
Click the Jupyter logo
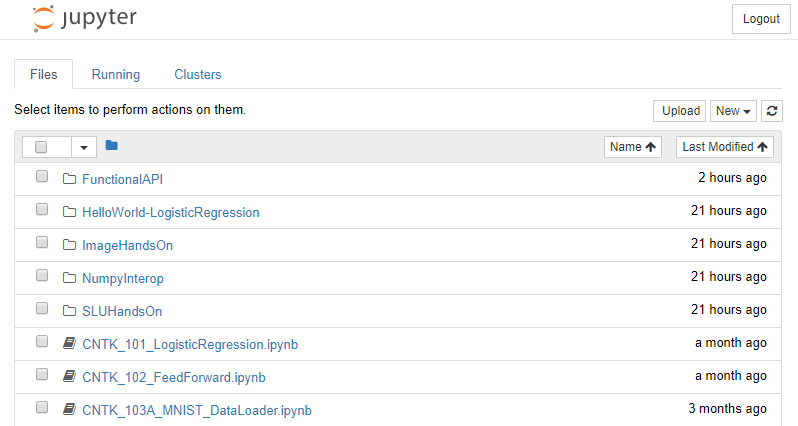[84, 19]
